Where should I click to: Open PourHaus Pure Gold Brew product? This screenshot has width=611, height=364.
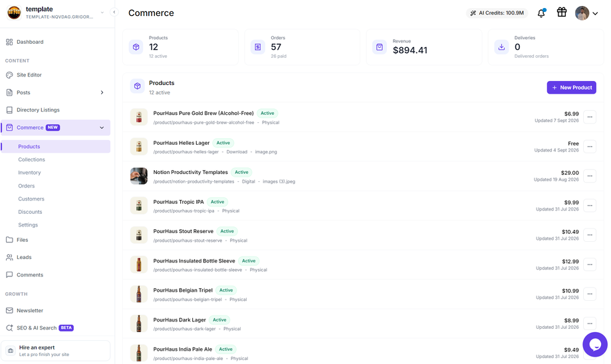point(203,114)
